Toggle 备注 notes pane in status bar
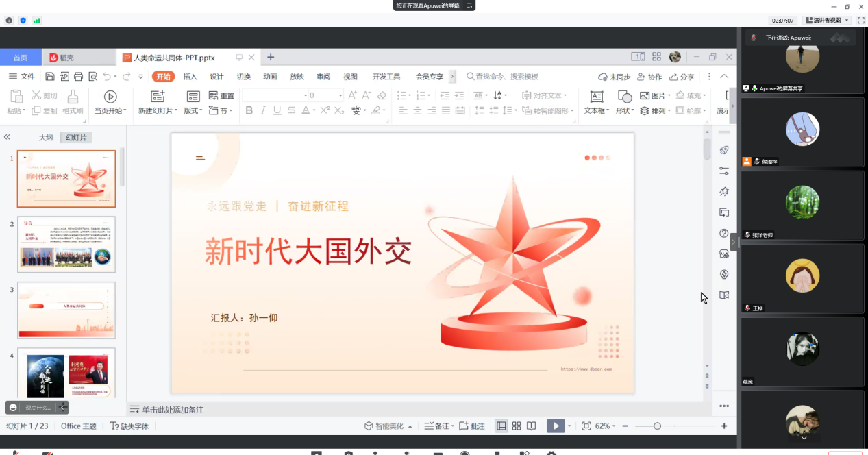This screenshot has width=868, height=455. 437,426
